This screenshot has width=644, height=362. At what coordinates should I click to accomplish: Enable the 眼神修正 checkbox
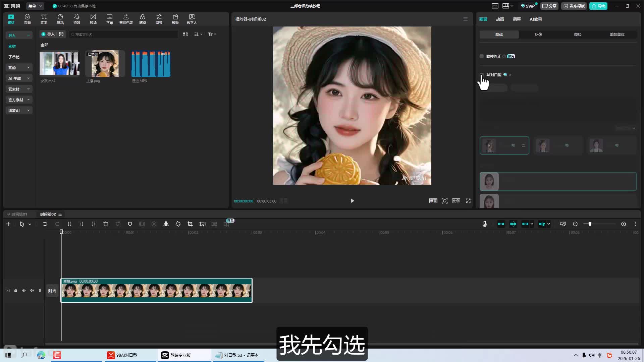tap(482, 56)
